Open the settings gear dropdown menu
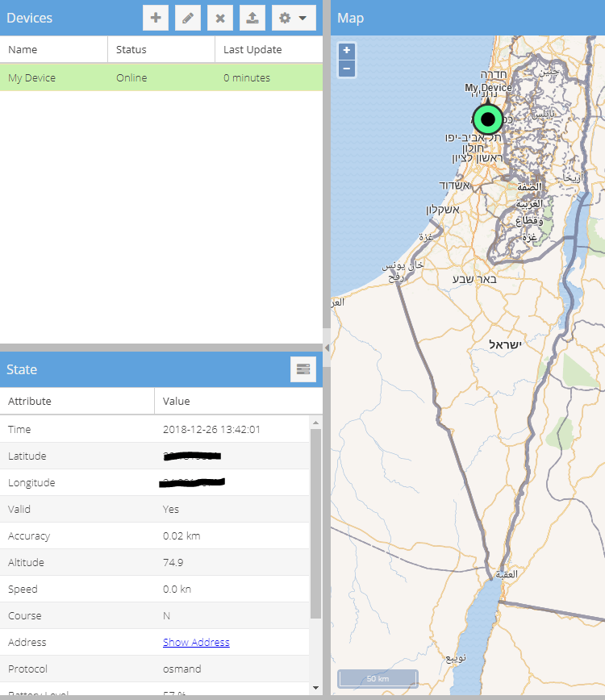The width and height of the screenshot is (605, 700). pos(294,18)
